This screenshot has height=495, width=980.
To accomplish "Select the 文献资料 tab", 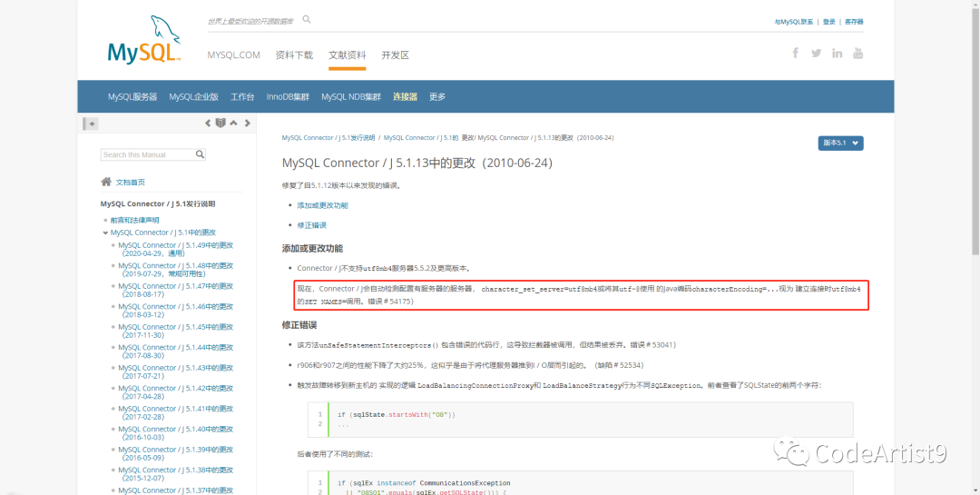I will 348,55.
